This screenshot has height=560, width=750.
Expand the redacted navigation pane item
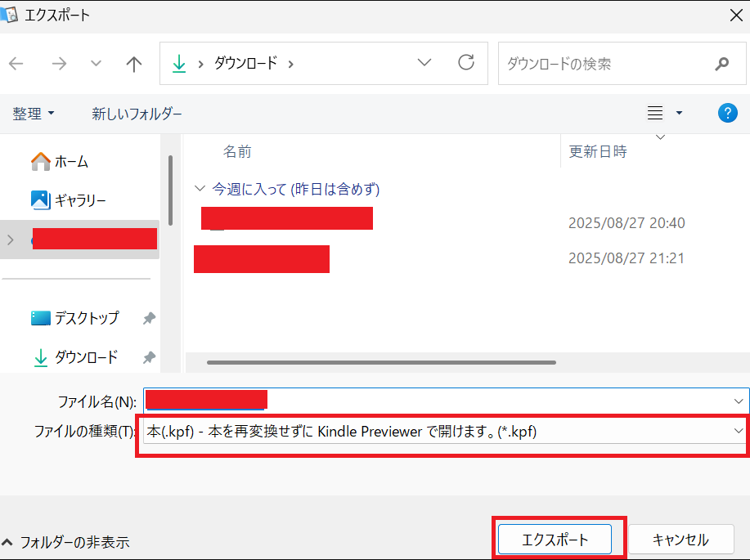[11, 240]
